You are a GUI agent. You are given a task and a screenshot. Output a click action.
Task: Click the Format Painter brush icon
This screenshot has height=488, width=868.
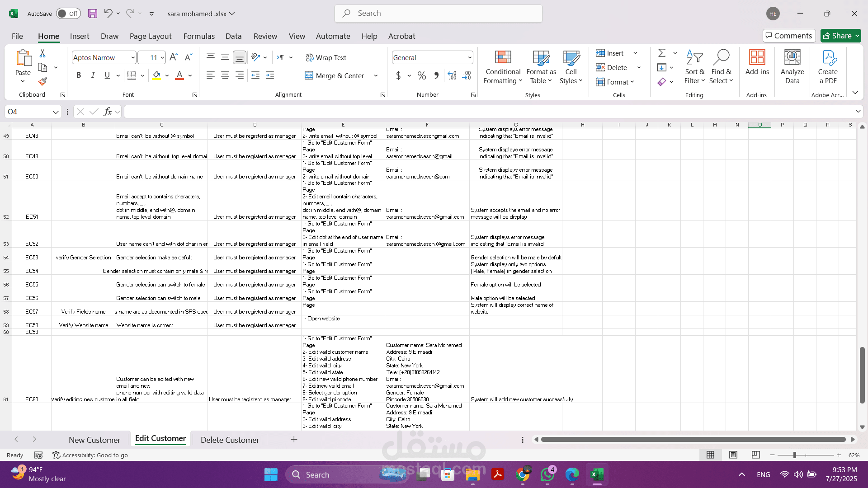(x=42, y=82)
